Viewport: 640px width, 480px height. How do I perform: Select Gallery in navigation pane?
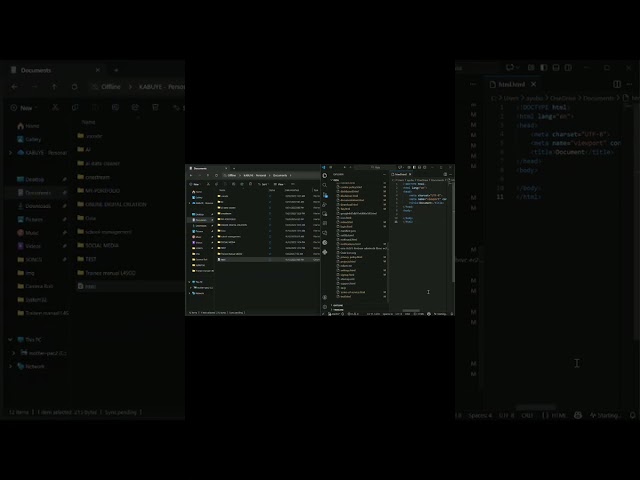198,198
